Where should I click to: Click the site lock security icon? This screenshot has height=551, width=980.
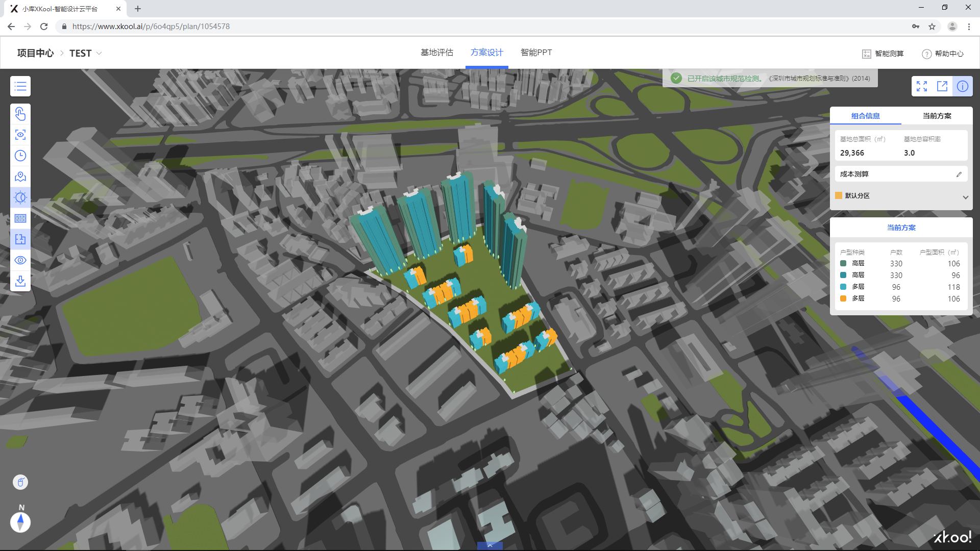[x=64, y=27]
